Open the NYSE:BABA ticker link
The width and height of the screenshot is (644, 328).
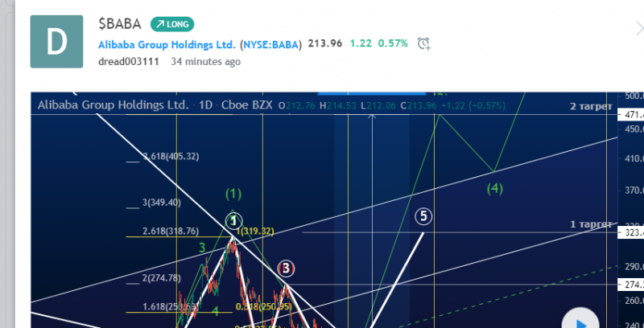pyautogui.click(x=275, y=43)
